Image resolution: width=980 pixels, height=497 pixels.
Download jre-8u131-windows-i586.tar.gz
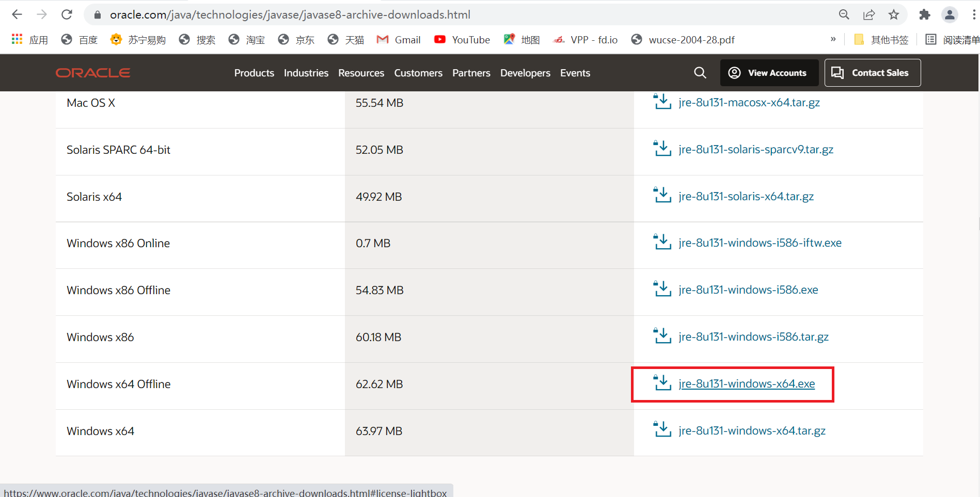(x=753, y=336)
